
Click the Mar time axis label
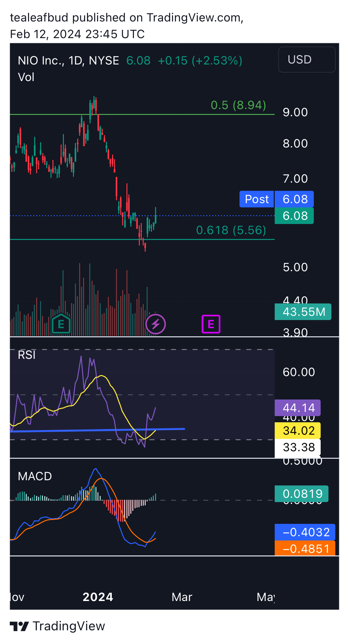point(182,597)
